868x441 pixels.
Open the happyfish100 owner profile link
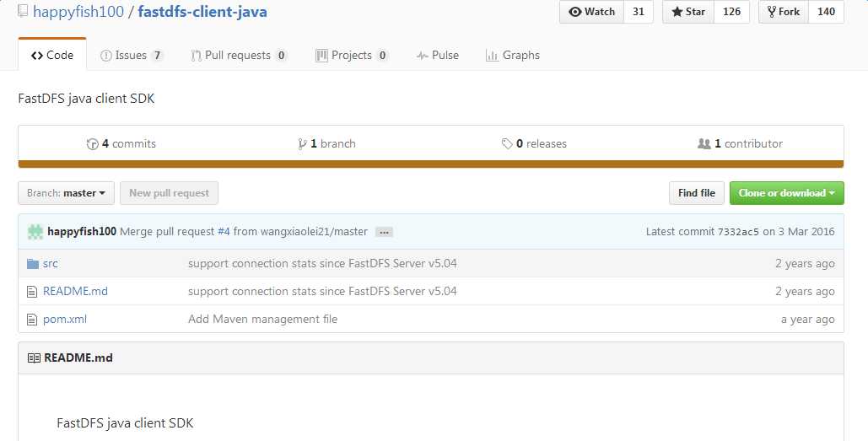(x=78, y=12)
